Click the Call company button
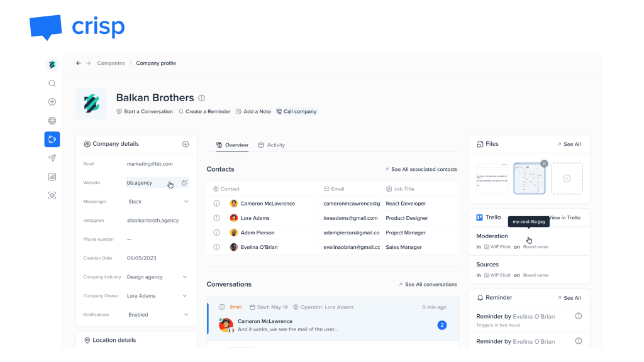The image size is (644, 362). (294, 111)
